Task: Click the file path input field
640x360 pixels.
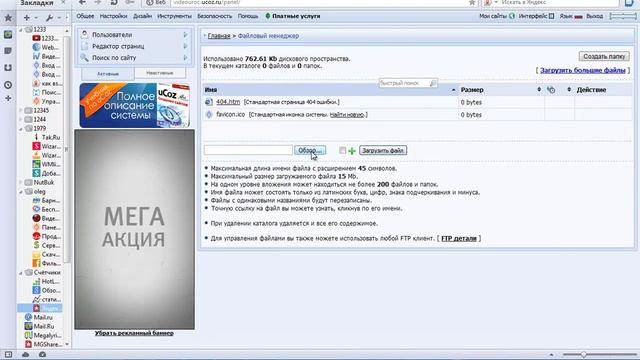Action: 248,150
